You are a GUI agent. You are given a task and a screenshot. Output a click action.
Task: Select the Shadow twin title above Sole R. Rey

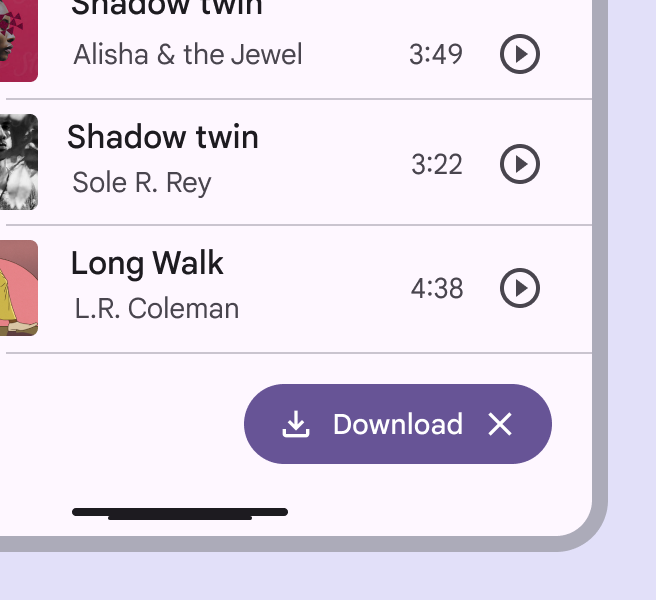point(163,137)
